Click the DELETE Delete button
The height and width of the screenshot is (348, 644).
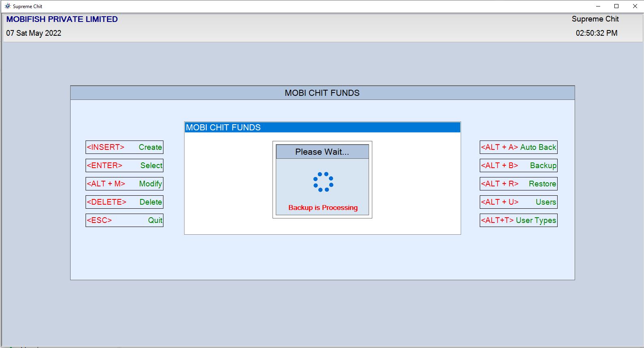pos(125,202)
